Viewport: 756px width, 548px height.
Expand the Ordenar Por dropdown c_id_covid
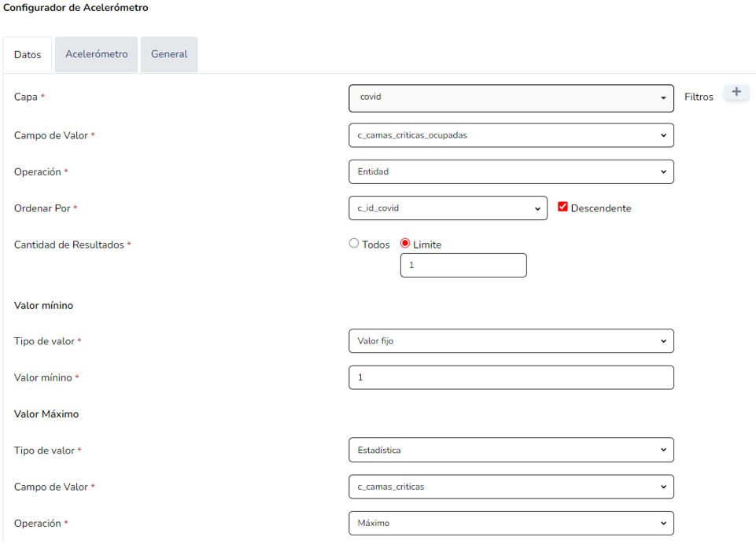coord(448,208)
